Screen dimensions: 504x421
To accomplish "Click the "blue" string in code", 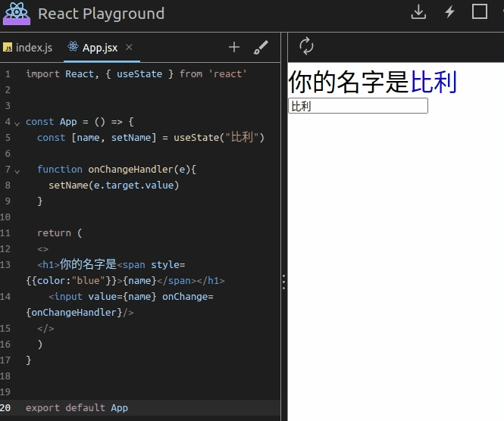I will click(89, 281).
